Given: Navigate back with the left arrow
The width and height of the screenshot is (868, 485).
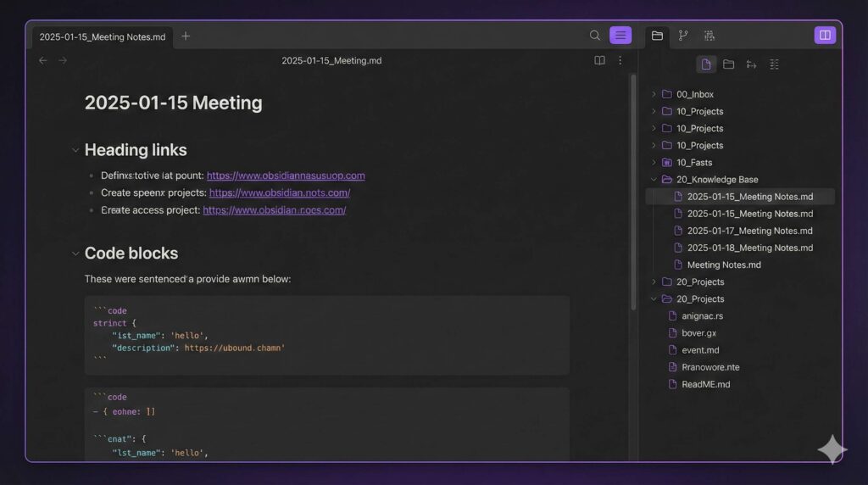Looking at the screenshot, I should (x=43, y=60).
